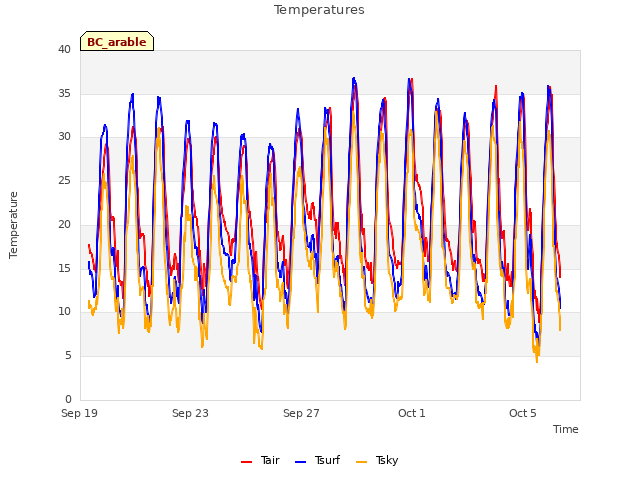Click the Temperature y-axis title
The height and width of the screenshot is (480, 640).
click(13, 225)
